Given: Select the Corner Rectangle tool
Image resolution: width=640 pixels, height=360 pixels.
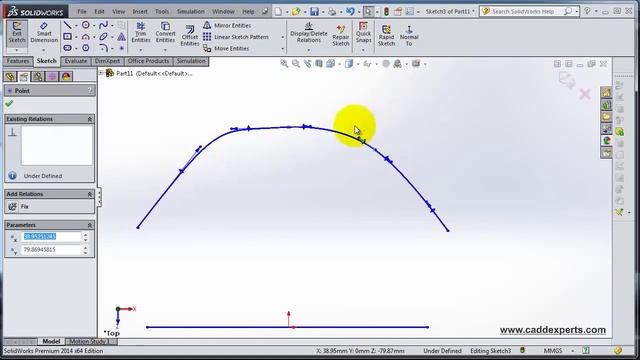Looking at the screenshot, I should 67,37.
